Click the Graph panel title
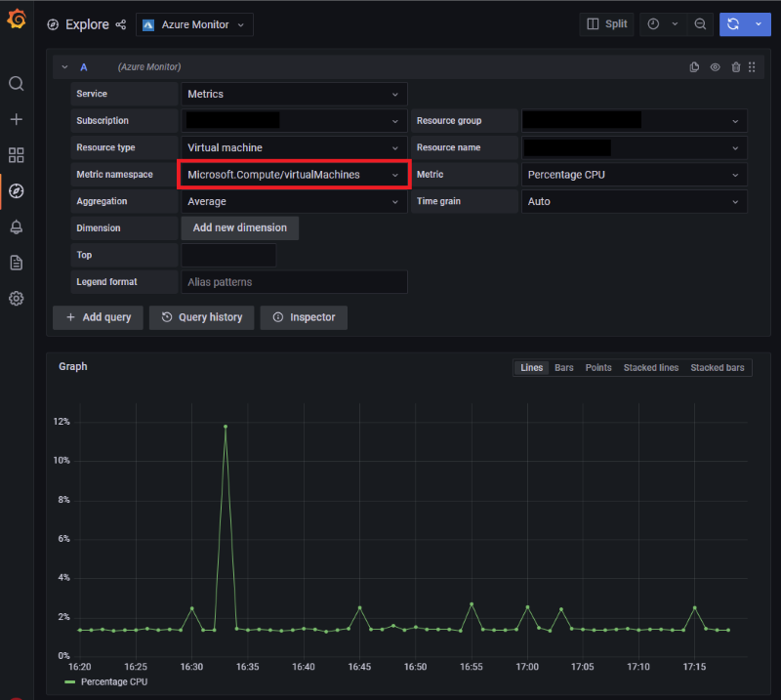This screenshot has width=781, height=700. click(x=72, y=366)
